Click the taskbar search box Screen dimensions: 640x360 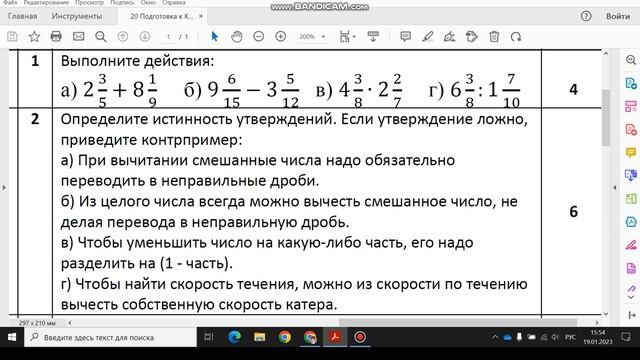(x=110, y=337)
